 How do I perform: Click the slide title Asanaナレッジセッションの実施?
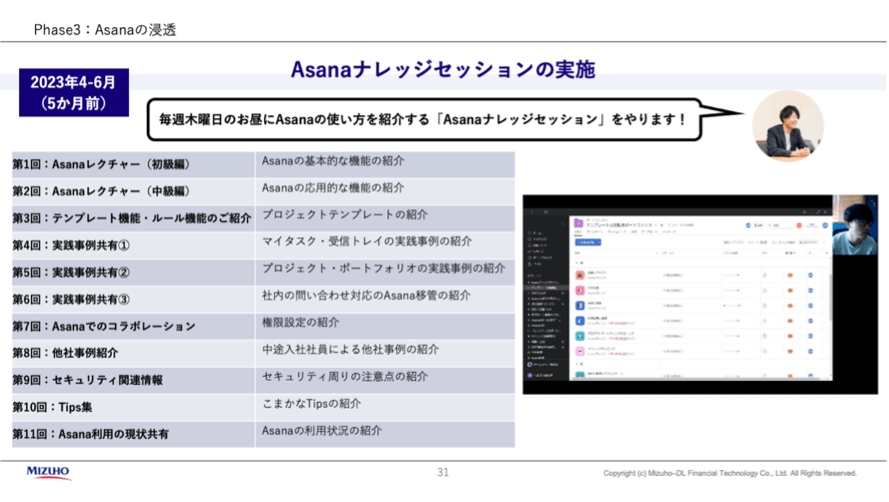pyautogui.click(x=443, y=69)
